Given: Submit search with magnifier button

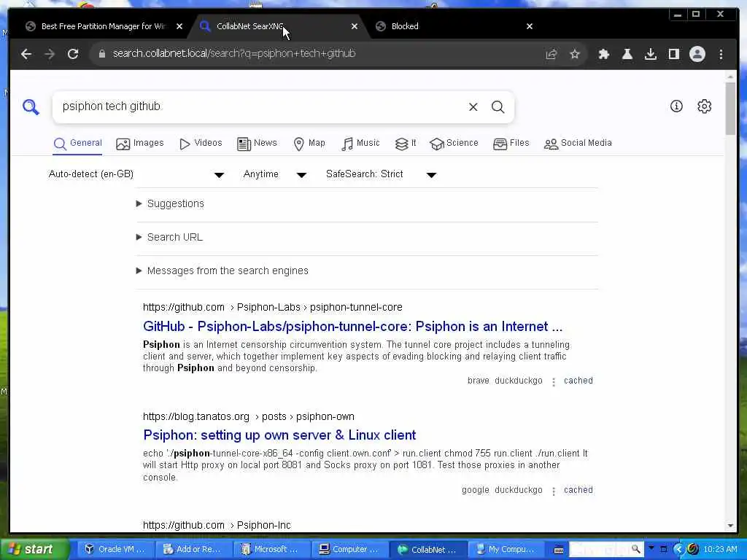Looking at the screenshot, I should pyautogui.click(x=498, y=106).
